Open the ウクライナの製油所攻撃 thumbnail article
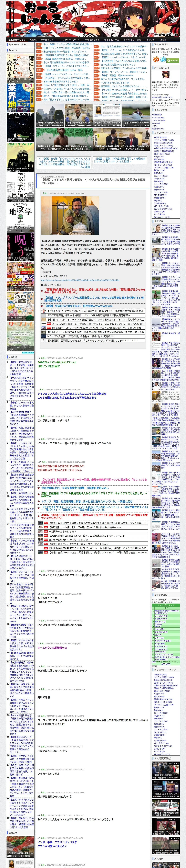Viewport: 186px width, 868px height. (x=136, y=116)
